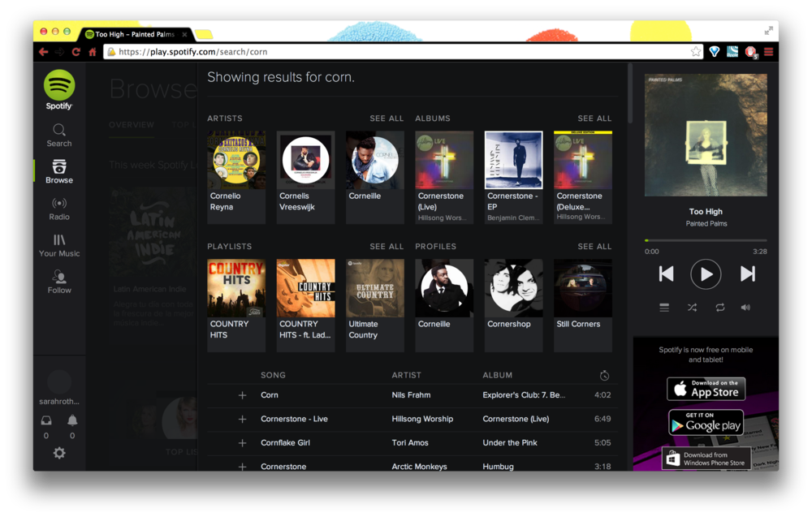The width and height of the screenshot is (812, 517).
Task: Click the blue diamond extension icon
Action: point(714,51)
